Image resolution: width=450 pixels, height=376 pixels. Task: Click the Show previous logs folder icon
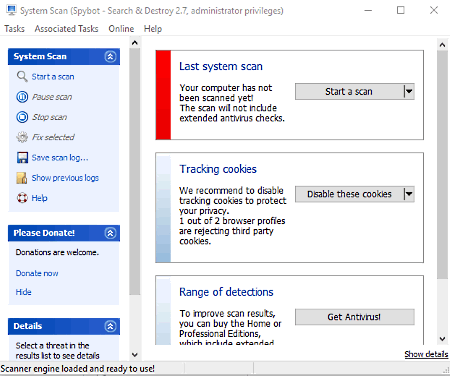pos(22,178)
